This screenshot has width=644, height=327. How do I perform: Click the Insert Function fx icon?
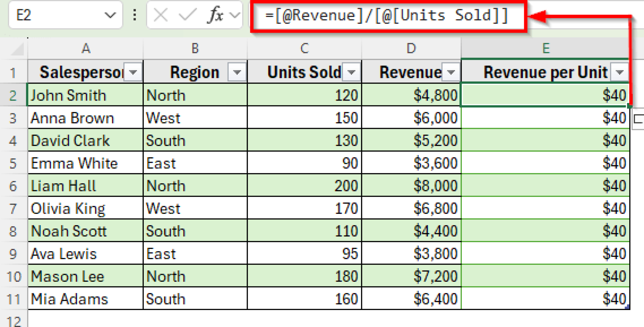point(215,15)
